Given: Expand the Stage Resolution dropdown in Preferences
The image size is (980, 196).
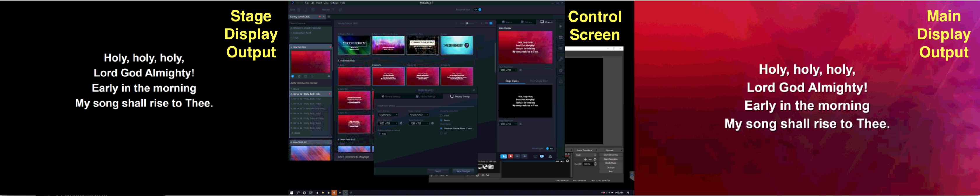Looking at the screenshot, I should (x=419, y=123).
